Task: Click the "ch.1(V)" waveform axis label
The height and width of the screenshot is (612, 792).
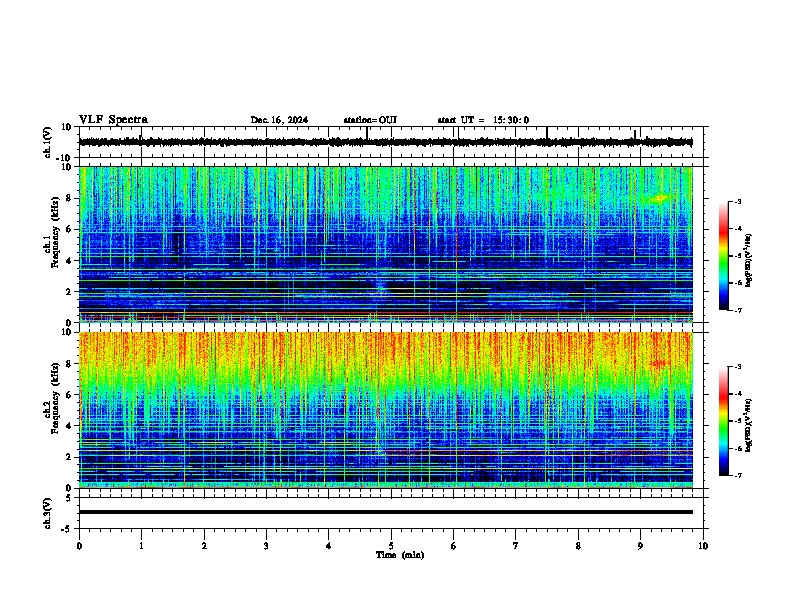Action: (48, 142)
